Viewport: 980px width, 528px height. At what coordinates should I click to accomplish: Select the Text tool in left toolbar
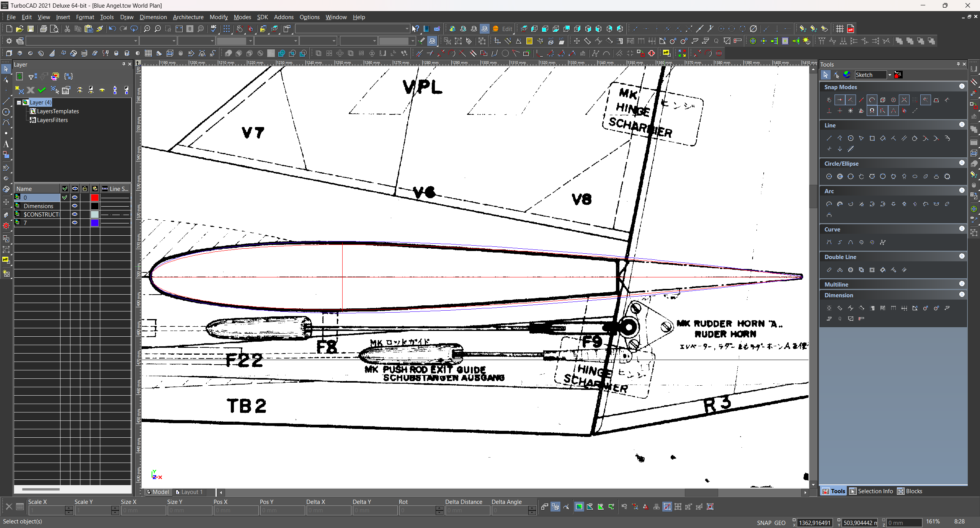click(x=6, y=144)
